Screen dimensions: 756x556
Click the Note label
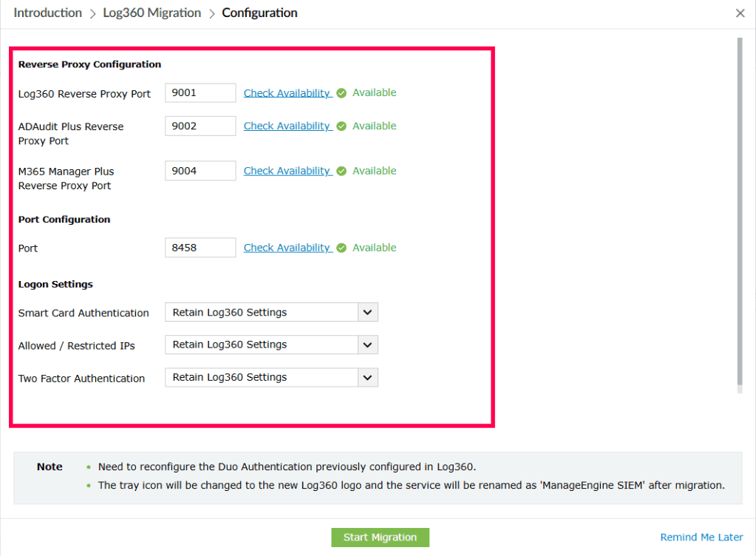(50, 467)
